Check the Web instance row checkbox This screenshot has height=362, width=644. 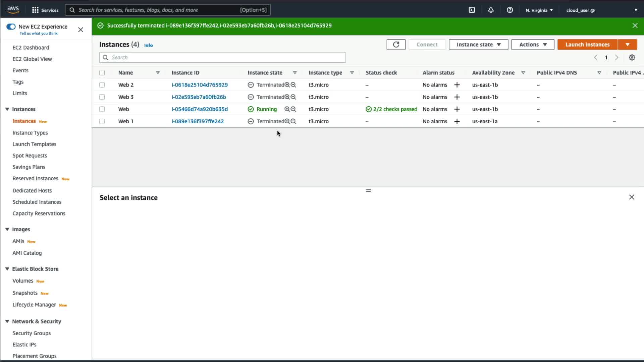102,109
